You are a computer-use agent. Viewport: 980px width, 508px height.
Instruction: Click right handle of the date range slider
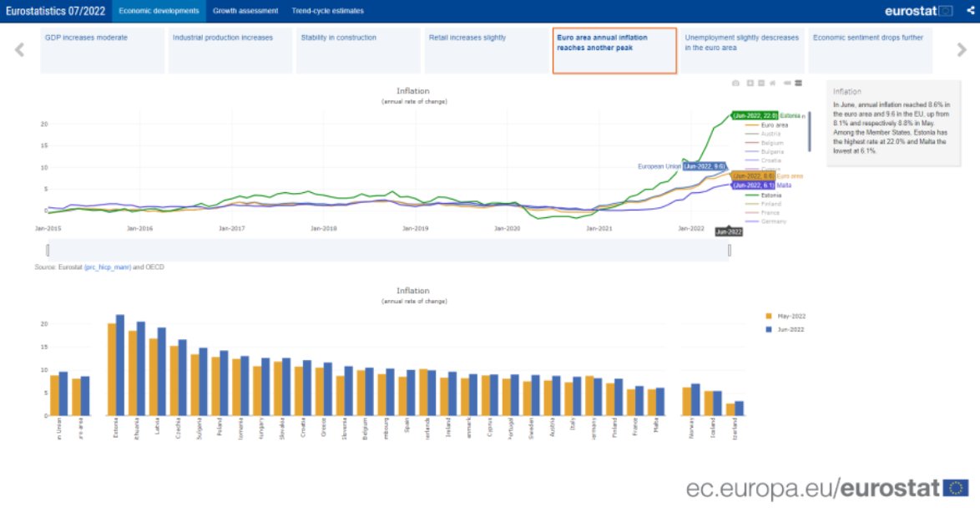730,251
